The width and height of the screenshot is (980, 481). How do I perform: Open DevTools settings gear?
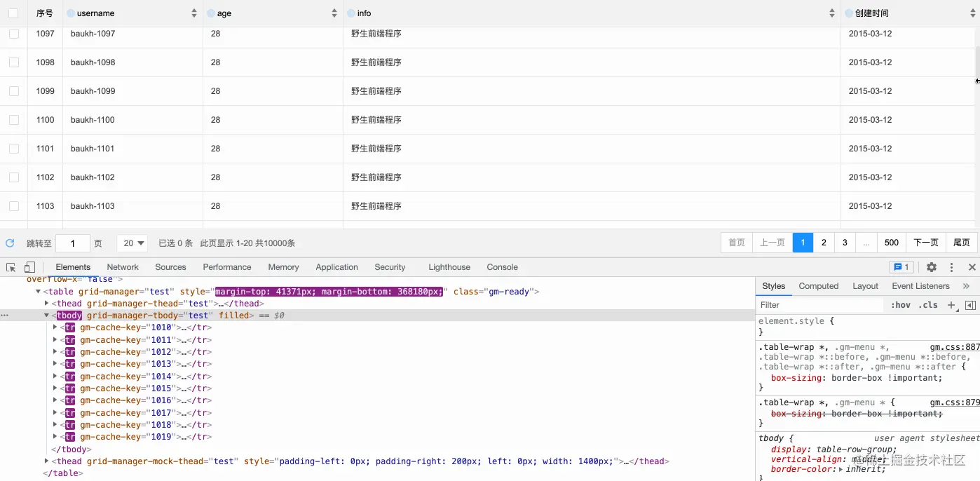[x=932, y=267]
